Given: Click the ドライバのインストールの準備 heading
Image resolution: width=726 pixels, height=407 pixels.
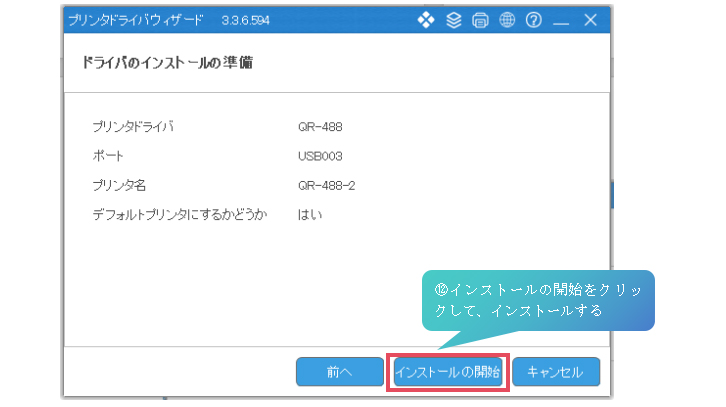Looking at the screenshot, I should pos(167,63).
